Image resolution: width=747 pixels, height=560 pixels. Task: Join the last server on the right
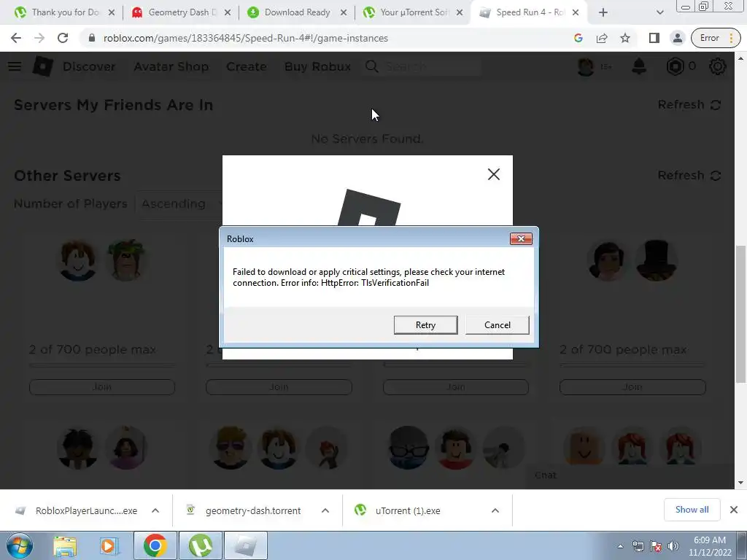click(x=632, y=387)
